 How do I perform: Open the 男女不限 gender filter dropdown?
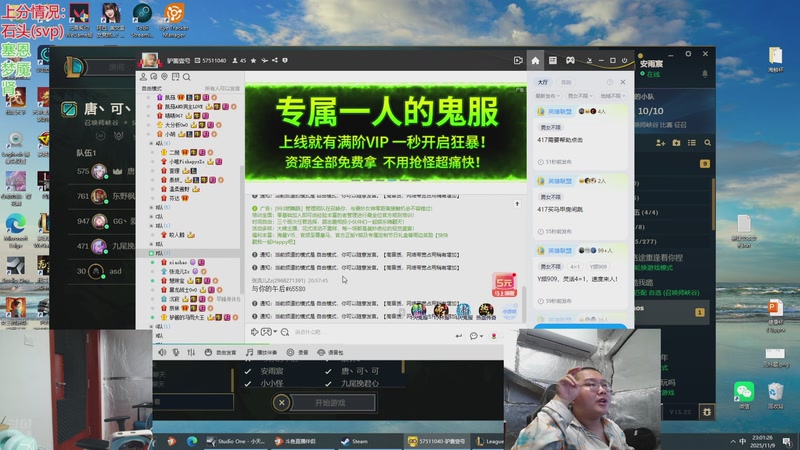[x=580, y=96]
